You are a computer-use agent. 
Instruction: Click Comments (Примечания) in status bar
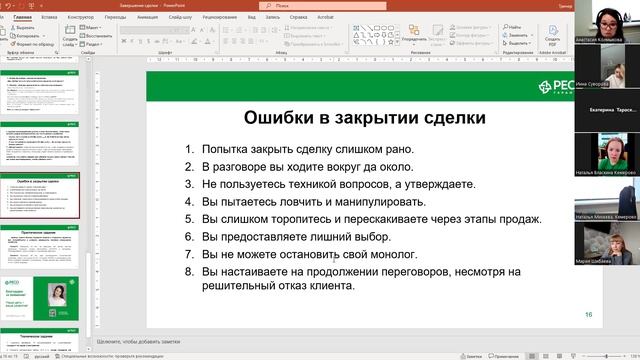point(504,356)
